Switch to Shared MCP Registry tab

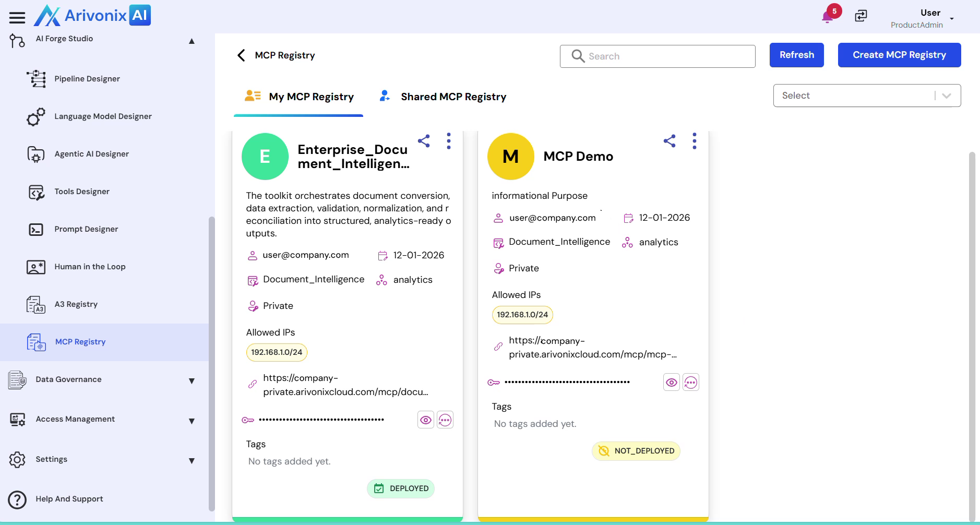453,97
